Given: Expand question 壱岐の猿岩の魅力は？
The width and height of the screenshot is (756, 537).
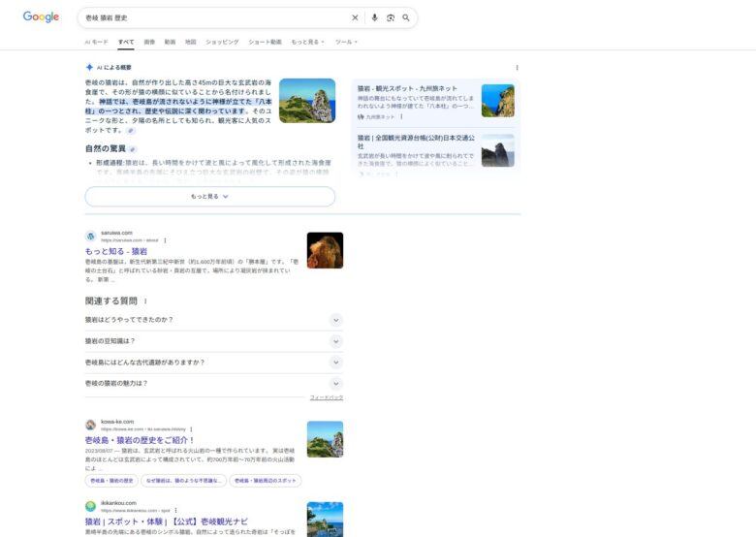Looking at the screenshot, I should pos(213,384).
